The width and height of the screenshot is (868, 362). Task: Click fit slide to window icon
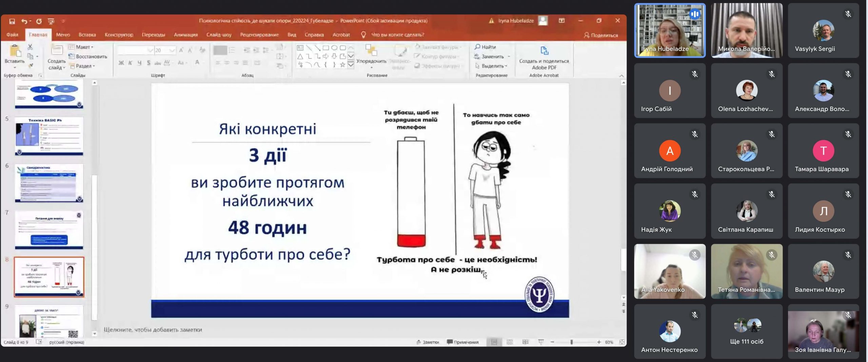point(622,342)
